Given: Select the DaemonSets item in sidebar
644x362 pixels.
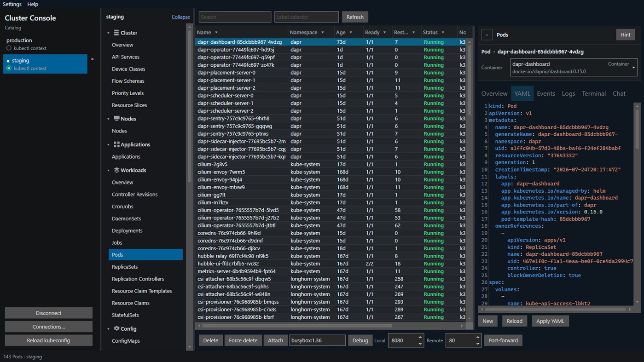Looking at the screenshot, I should coord(145,218).
